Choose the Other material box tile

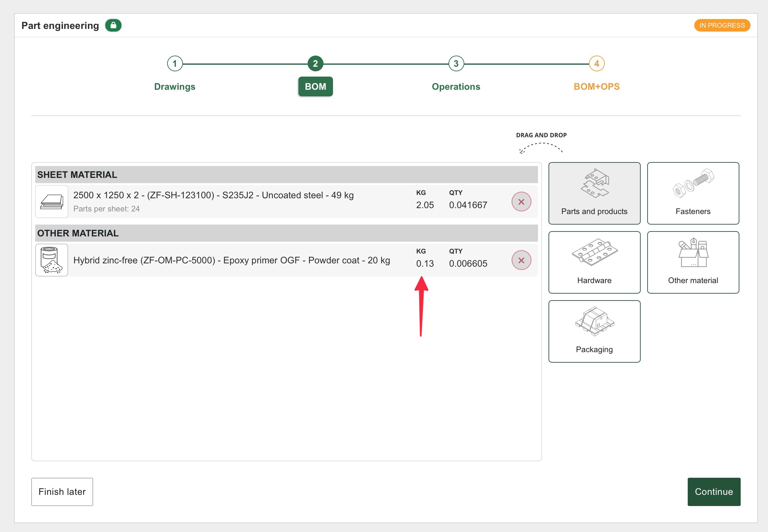point(693,262)
